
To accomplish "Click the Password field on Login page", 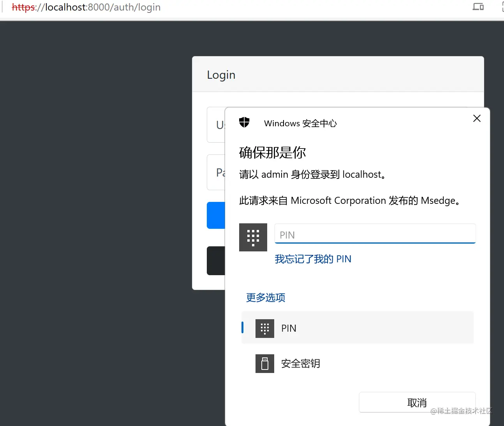I will (x=216, y=172).
